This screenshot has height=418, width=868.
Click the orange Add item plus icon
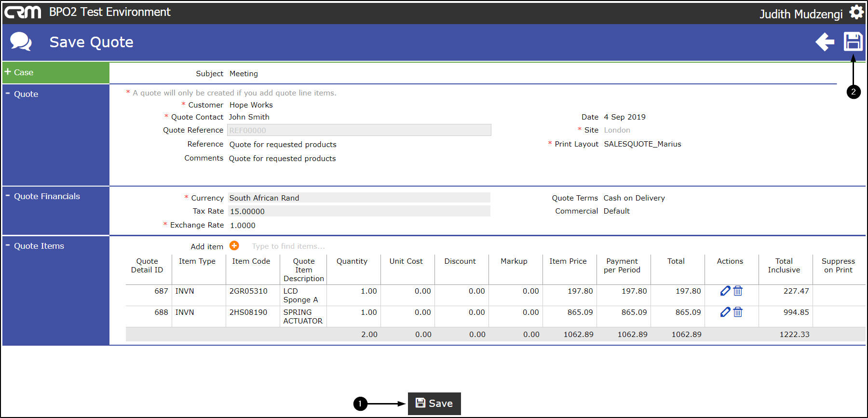pyautogui.click(x=234, y=246)
